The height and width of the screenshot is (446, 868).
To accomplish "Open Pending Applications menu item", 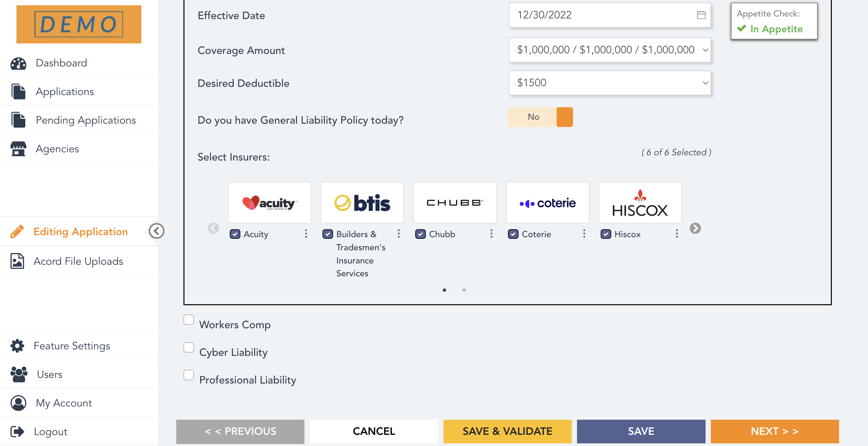I will (86, 120).
